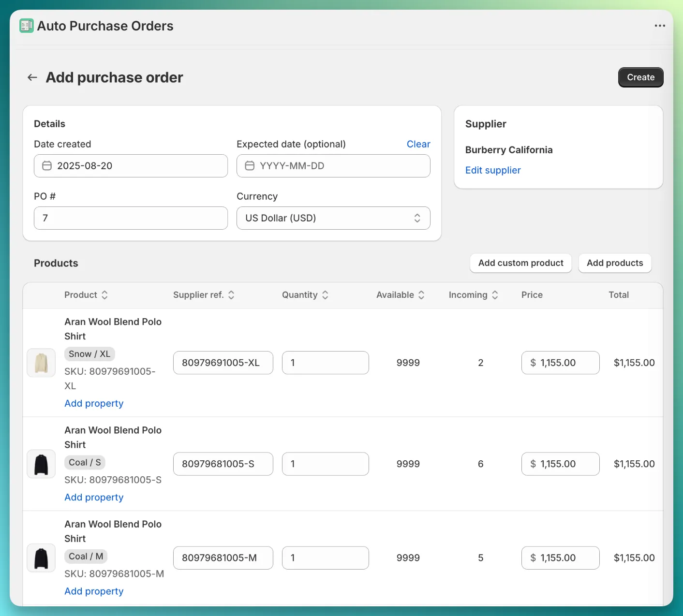The width and height of the screenshot is (683, 616).
Task: Focus the PO # field
Action: click(131, 218)
